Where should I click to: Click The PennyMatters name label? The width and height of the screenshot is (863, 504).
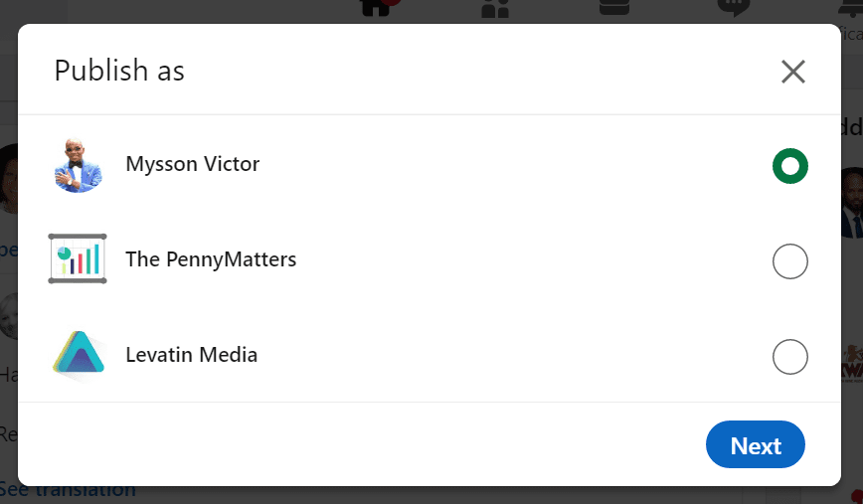click(211, 259)
